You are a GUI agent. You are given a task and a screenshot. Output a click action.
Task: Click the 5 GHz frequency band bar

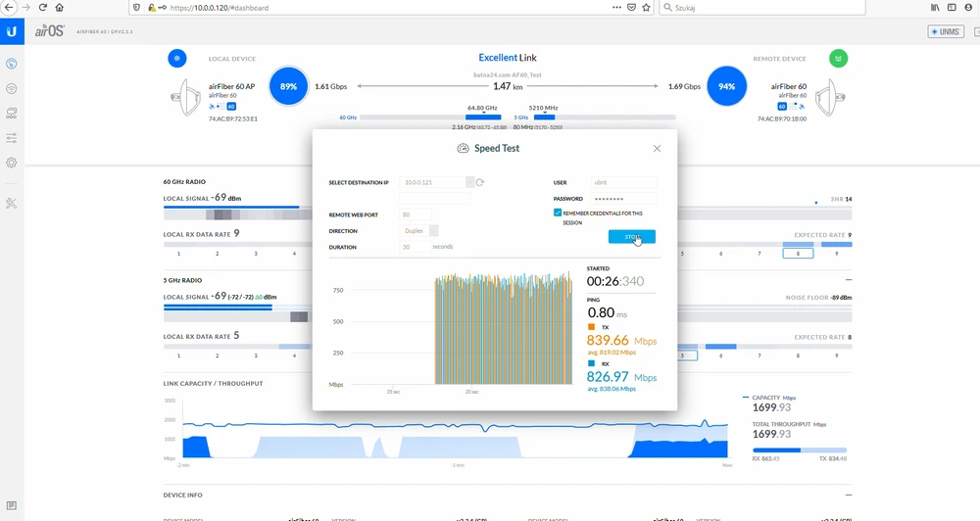tap(605, 118)
